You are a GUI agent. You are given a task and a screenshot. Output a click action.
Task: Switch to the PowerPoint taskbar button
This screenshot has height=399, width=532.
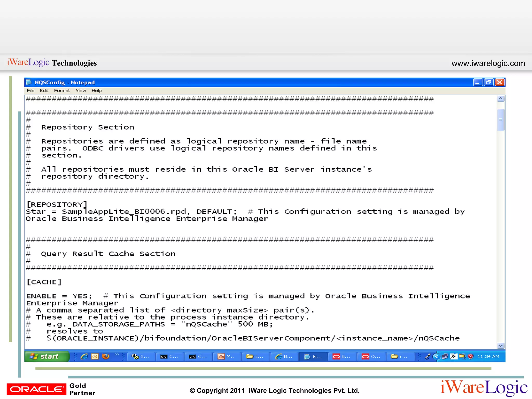pos(227,356)
